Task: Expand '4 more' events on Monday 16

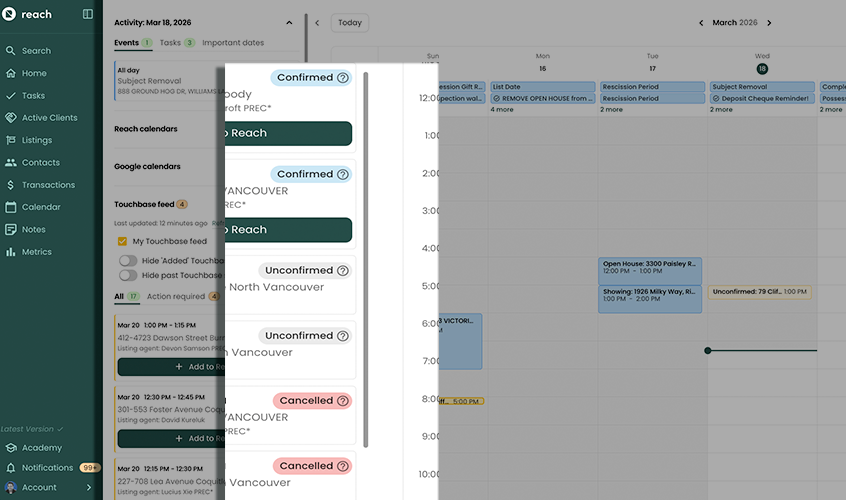Action: (502, 110)
